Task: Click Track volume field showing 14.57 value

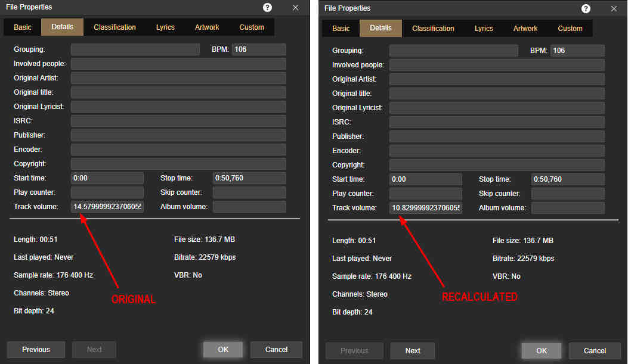Action: (107, 207)
